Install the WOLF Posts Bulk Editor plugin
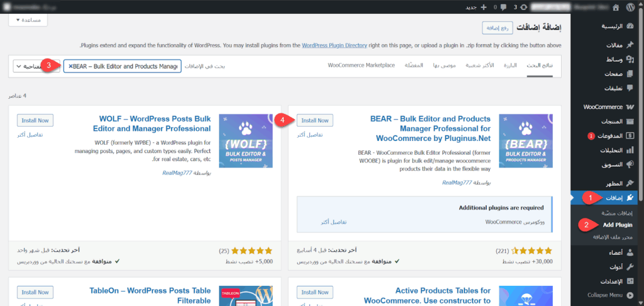Image resolution: width=644 pixels, height=306 pixels. (35, 120)
